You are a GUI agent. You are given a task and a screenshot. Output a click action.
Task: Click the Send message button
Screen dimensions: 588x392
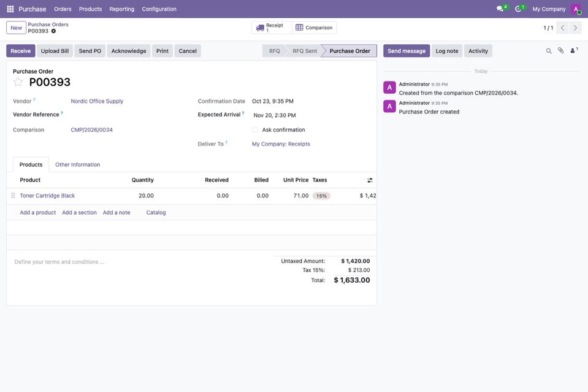coord(407,51)
